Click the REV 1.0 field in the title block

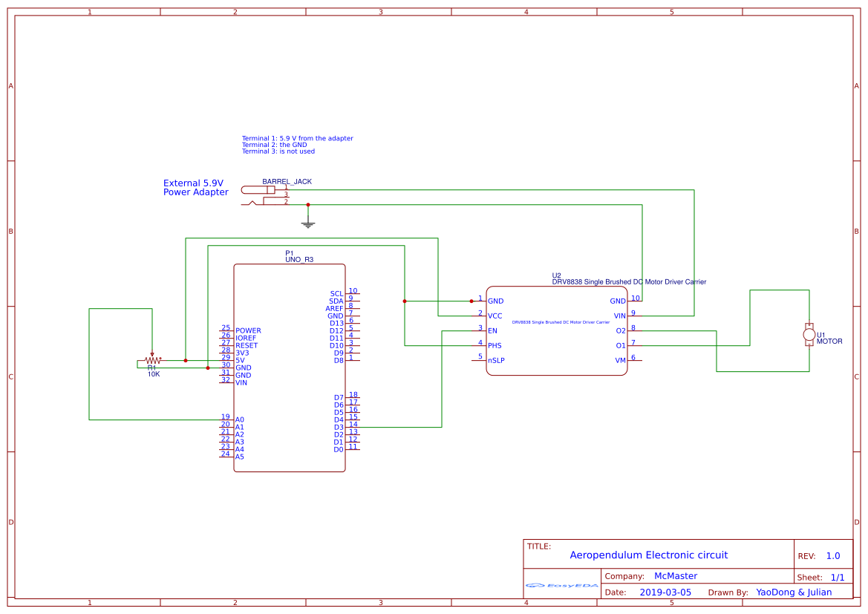click(825, 555)
